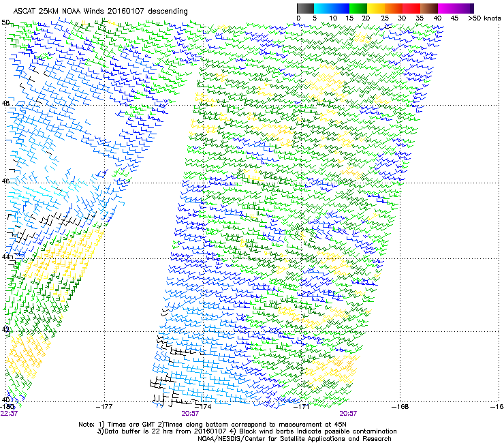Click the longitude label '-177'
The image size is (504, 443).
(x=104, y=406)
